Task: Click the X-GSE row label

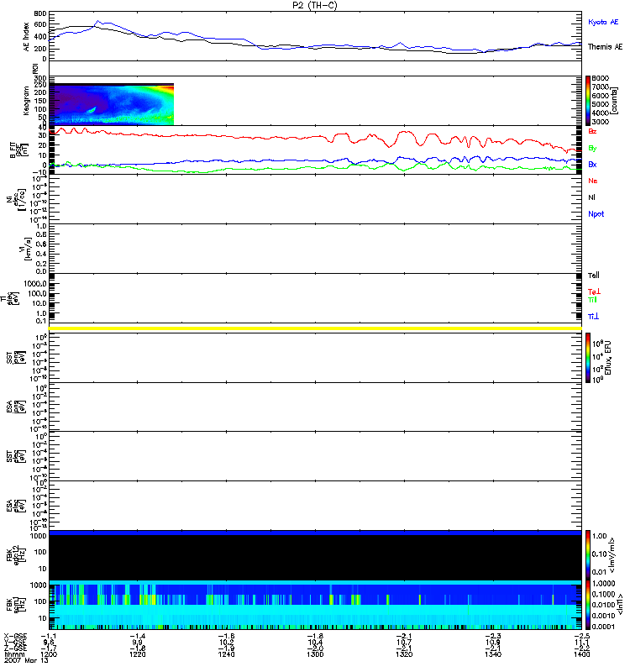Action: (x=15, y=637)
